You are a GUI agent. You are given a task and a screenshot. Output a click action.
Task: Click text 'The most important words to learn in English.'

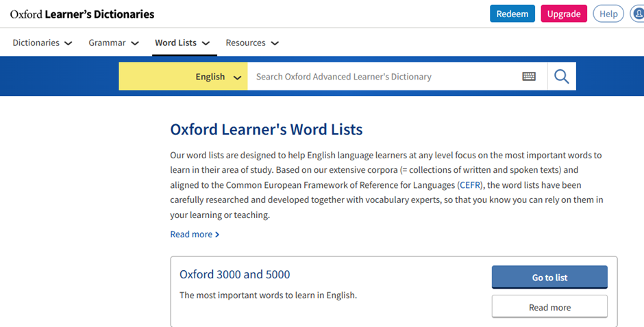pos(268,295)
